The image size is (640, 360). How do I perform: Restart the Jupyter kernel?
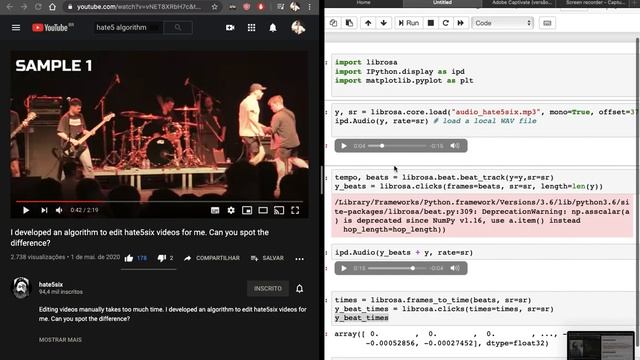[446, 23]
